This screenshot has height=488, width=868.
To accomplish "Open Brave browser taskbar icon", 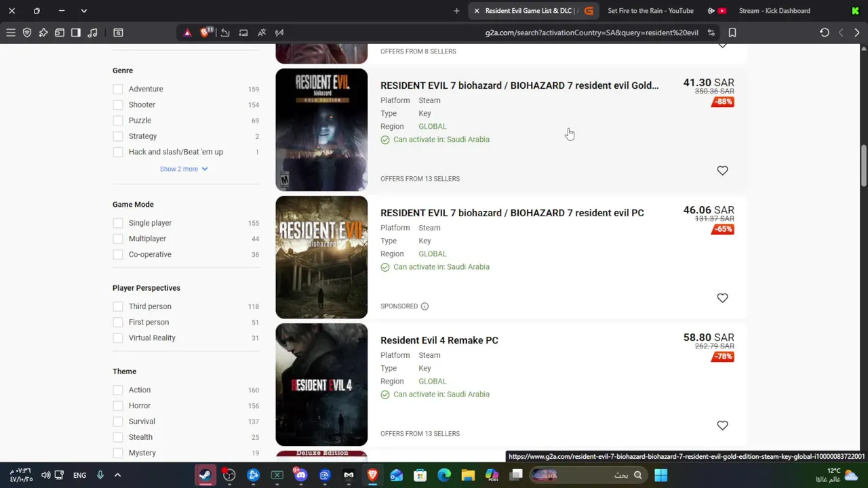I will (372, 475).
